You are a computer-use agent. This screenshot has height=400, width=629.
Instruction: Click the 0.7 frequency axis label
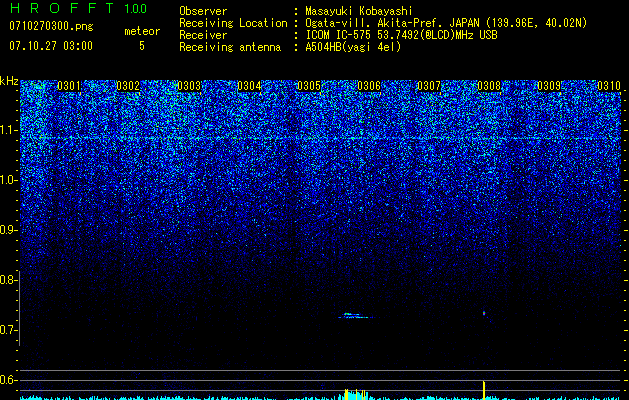[x=7, y=330]
